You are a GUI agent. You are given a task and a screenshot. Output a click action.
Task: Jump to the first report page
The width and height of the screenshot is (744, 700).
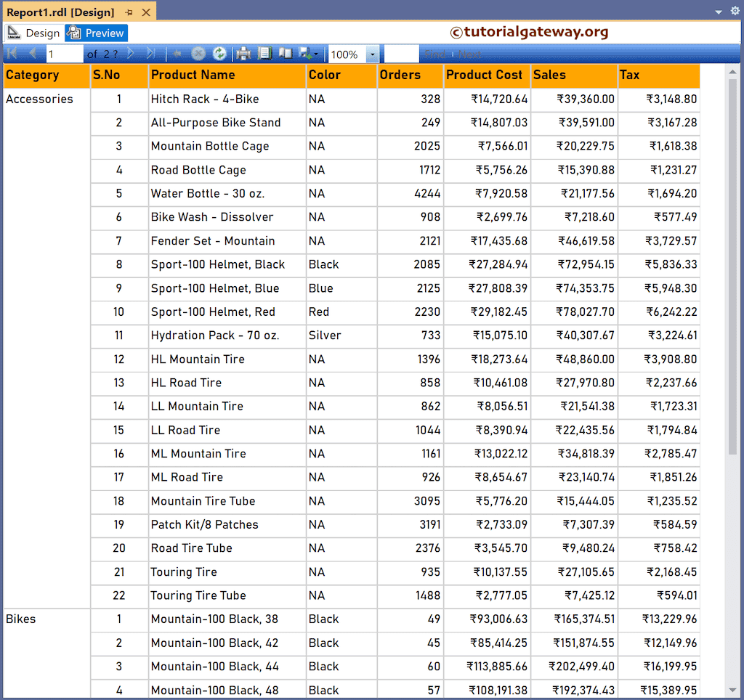point(12,53)
